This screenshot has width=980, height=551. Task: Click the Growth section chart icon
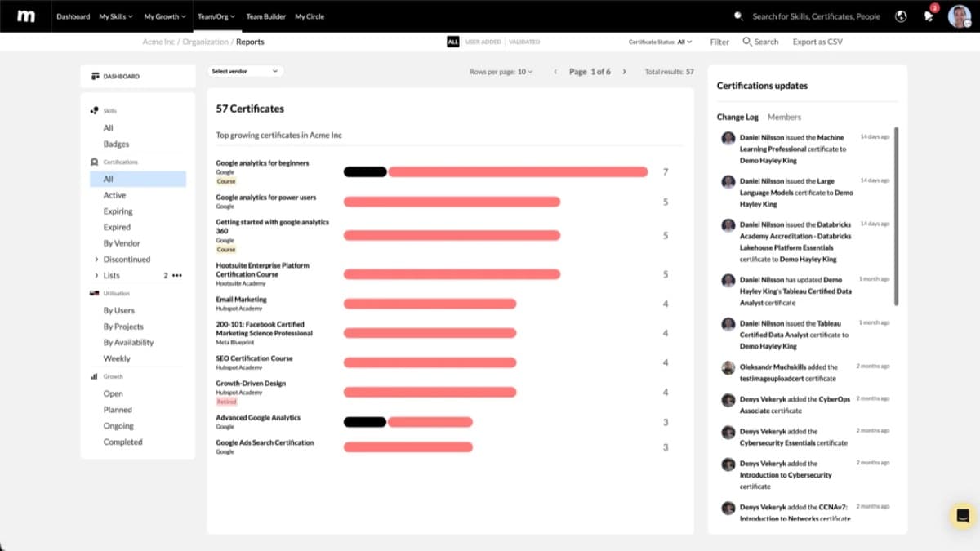pos(95,376)
